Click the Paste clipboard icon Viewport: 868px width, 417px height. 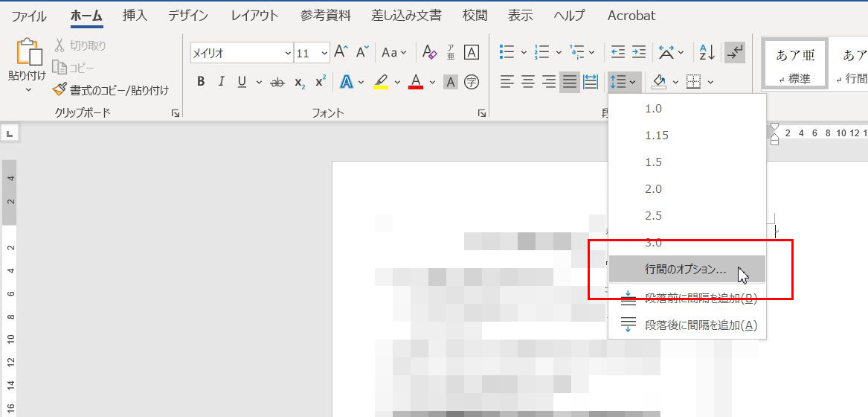coord(28,53)
